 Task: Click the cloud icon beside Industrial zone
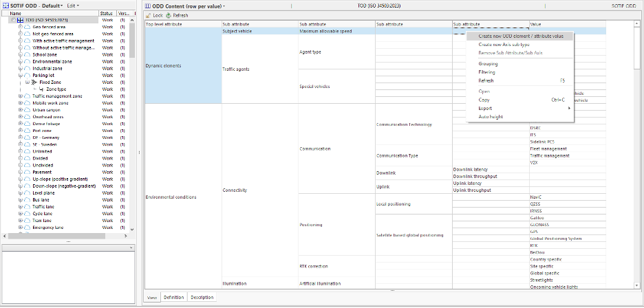point(28,68)
